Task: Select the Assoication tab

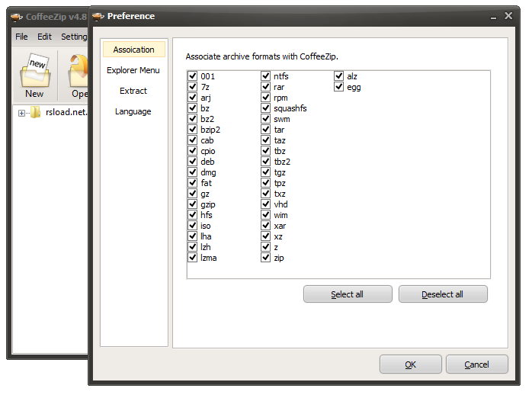Action: click(134, 50)
